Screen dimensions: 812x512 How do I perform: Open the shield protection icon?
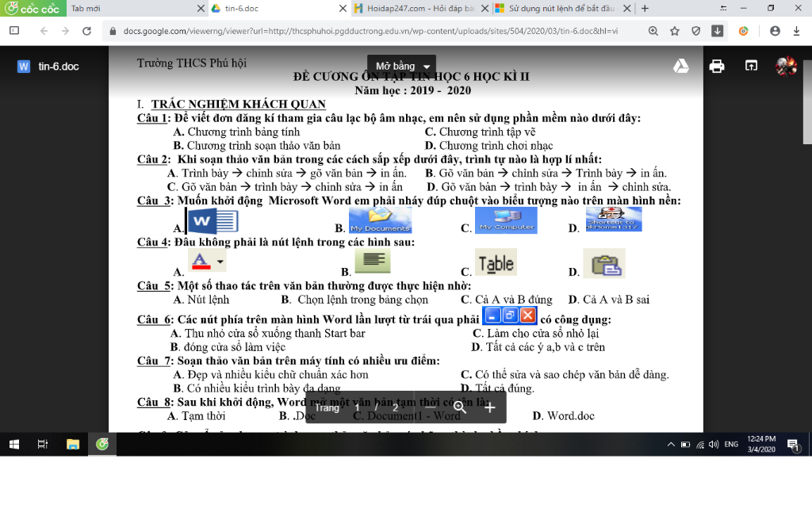pos(696,31)
